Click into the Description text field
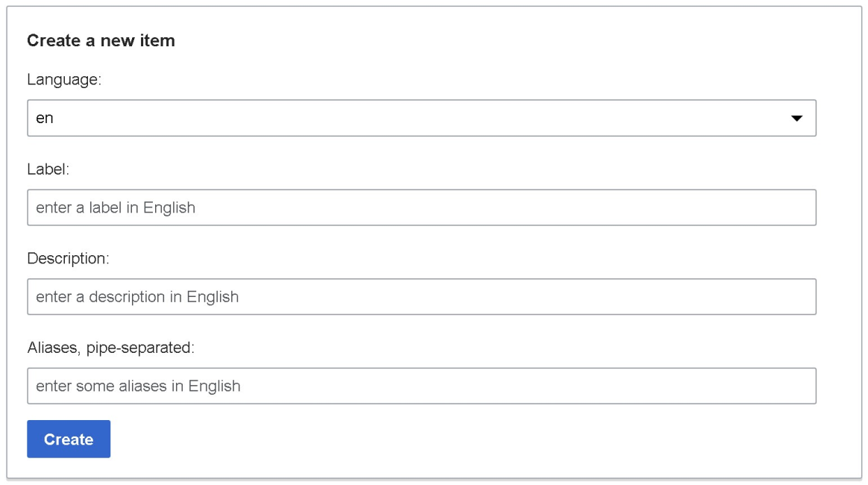The height and width of the screenshot is (485, 868). click(421, 297)
